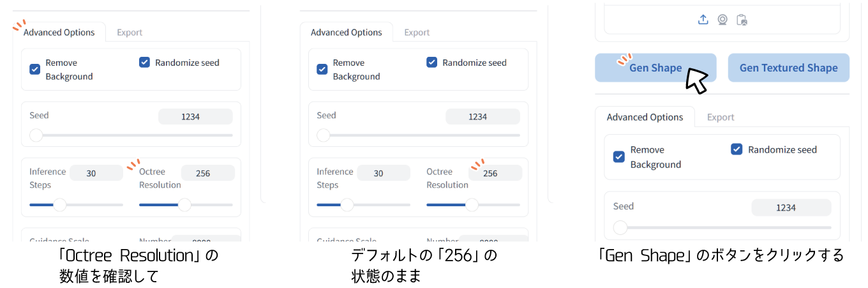Select Advanced Options tab under Gen Shape
This screenshot has width=868, height=288.
click(645, 117)
